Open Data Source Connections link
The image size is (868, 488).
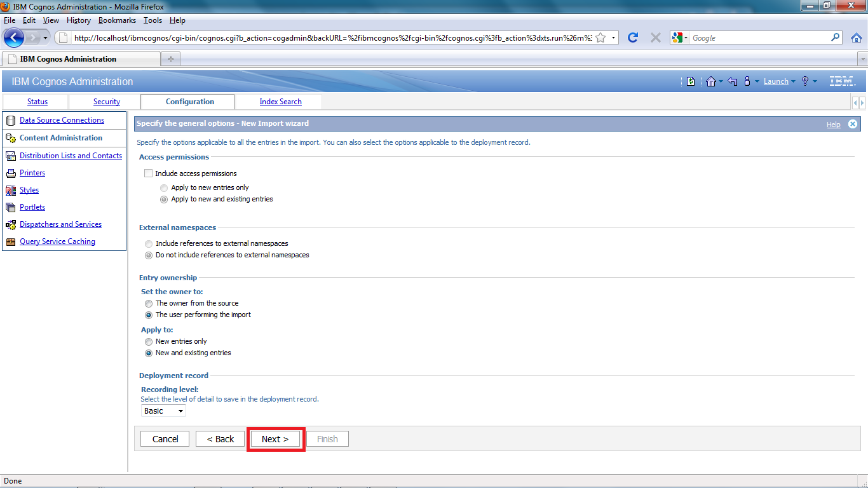[x=62, y=120]
